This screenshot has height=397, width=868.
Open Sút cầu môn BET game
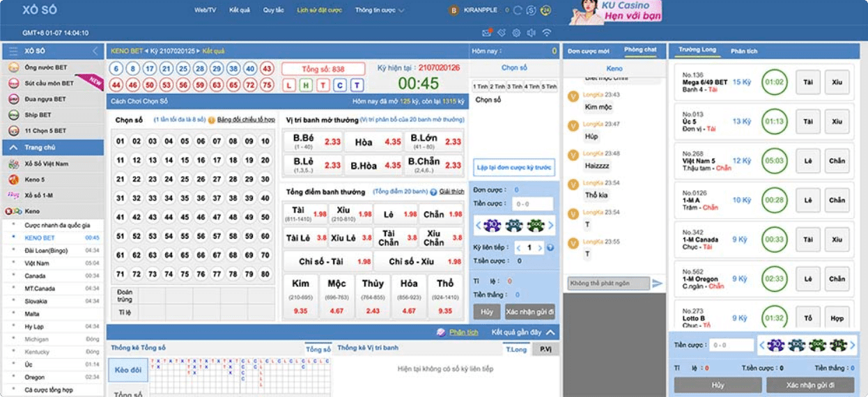(53, 83)
